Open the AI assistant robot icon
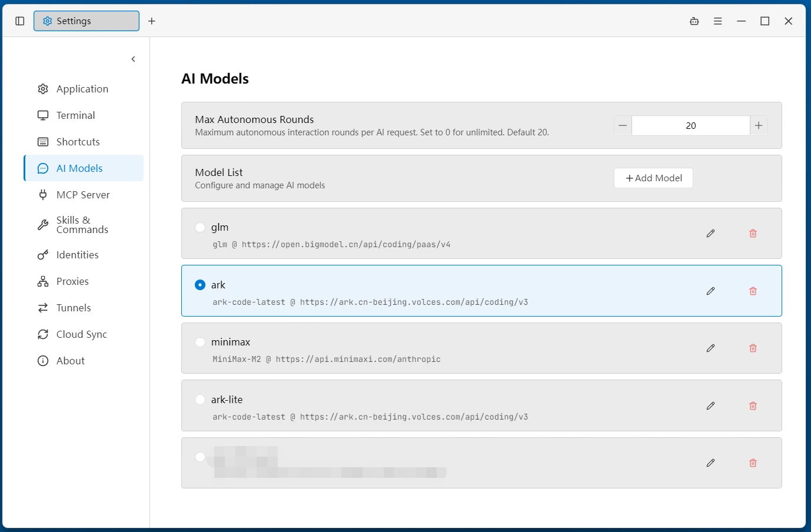The height and width of the screenshot is (532, 811). [x=694, y=21]
